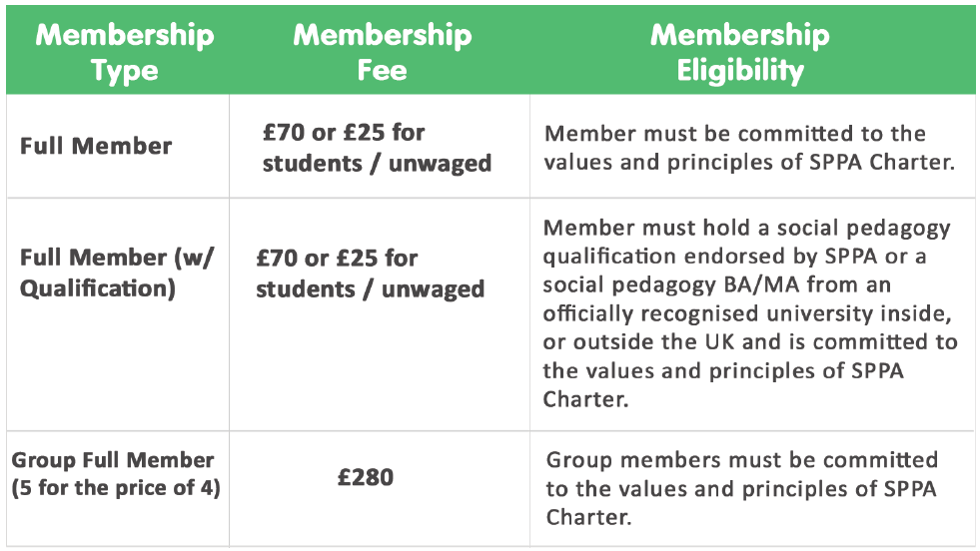Click "Member must hold a social pedagogy" line
980x551 pixels.
pyautogui.click(x=746, y=229)
